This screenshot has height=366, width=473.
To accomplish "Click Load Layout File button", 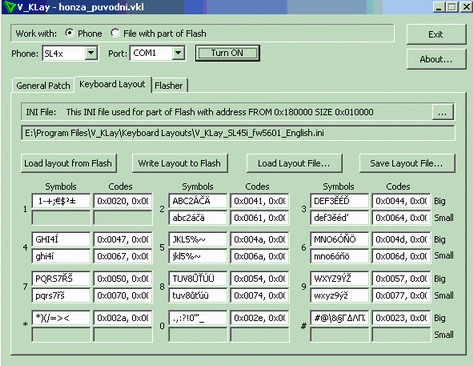I will 294,163.
